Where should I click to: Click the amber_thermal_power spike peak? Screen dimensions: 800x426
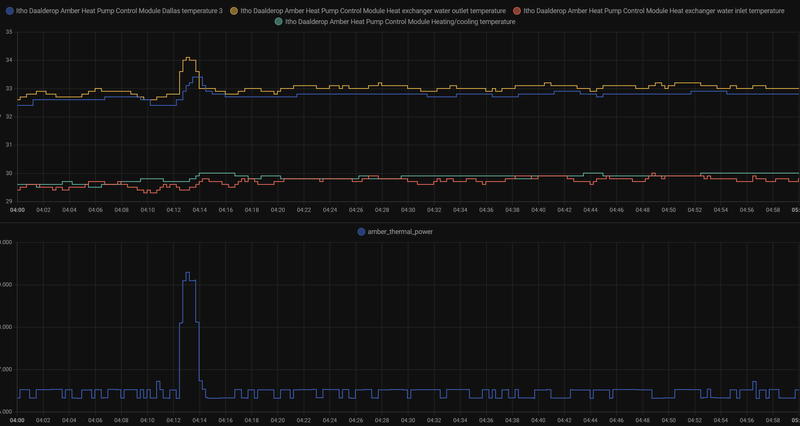[x=187, y=273]
